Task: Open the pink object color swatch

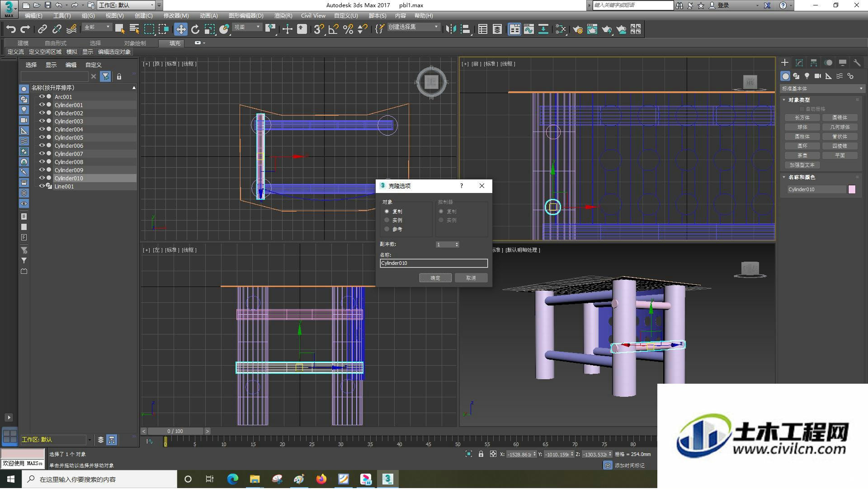Action: coord(852,189)
